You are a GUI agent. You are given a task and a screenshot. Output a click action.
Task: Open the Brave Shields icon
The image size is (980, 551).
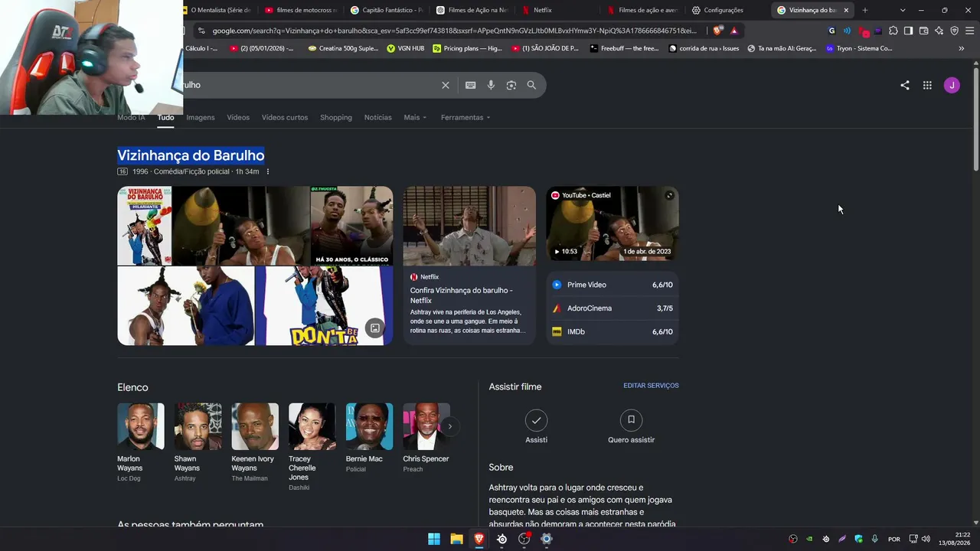tap(717, 31)
